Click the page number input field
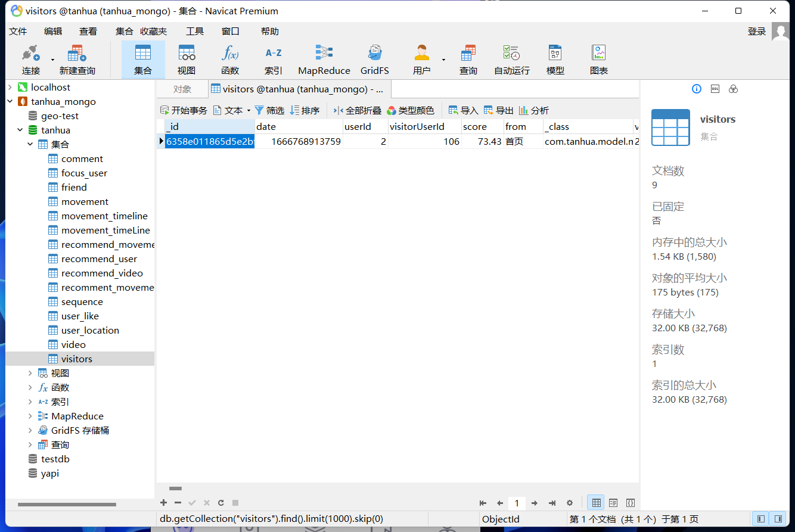795x532 pixels. (517, 503)
